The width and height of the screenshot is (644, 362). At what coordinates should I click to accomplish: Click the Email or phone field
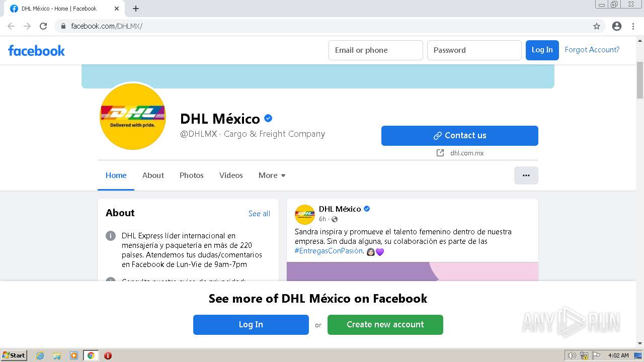pyautogui.click(x=376, y=50)
